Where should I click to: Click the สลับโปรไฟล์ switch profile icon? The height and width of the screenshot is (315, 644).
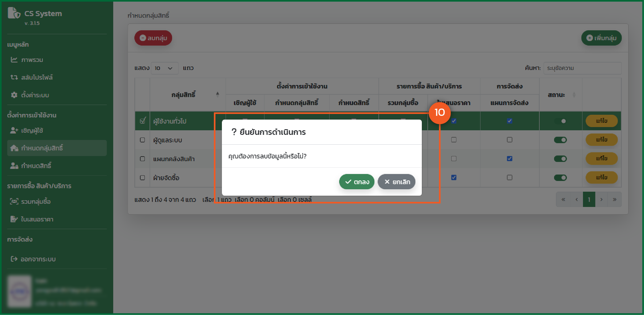[14, 77]
